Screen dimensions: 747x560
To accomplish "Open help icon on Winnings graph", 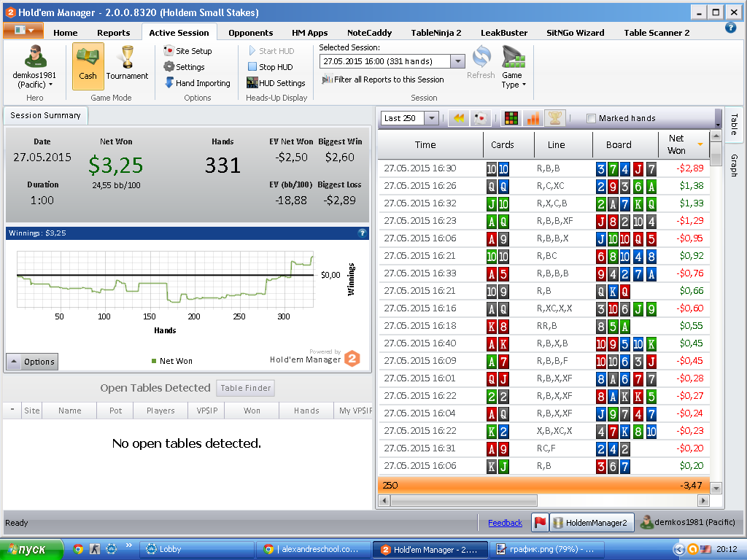I will (x=362, y=233).
